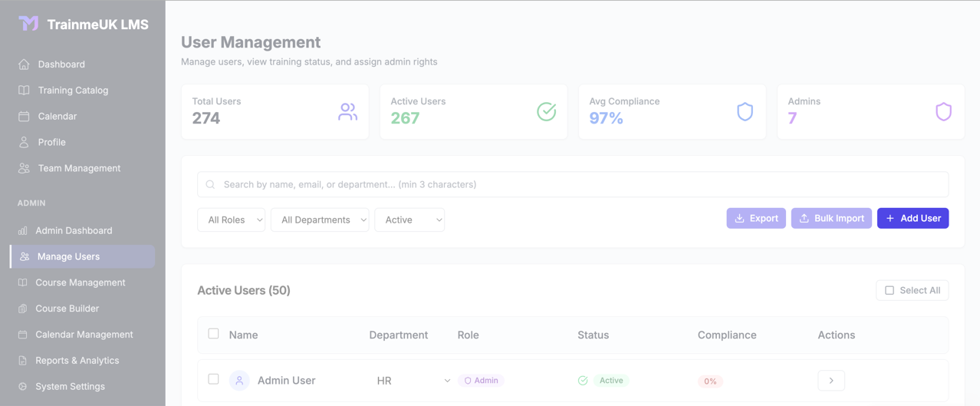Change Admin User's HR department dropdown
Viewport: 980px width, 406px height.
click(413, 381)
